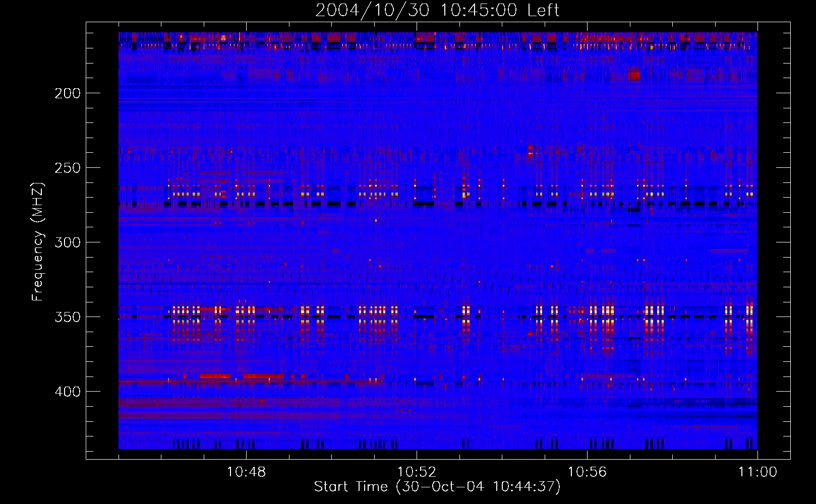Image resolution: width=816 pixels, height=504 pixels.
Task: Click the 250 frequency tick label
Action: tap(68, 168)
